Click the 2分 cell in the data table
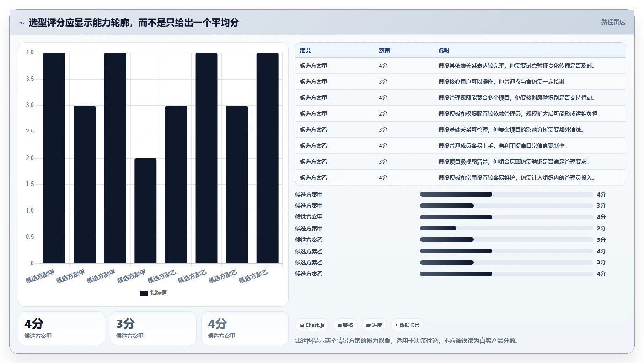644x363 pixels. (x=383, y=114)
